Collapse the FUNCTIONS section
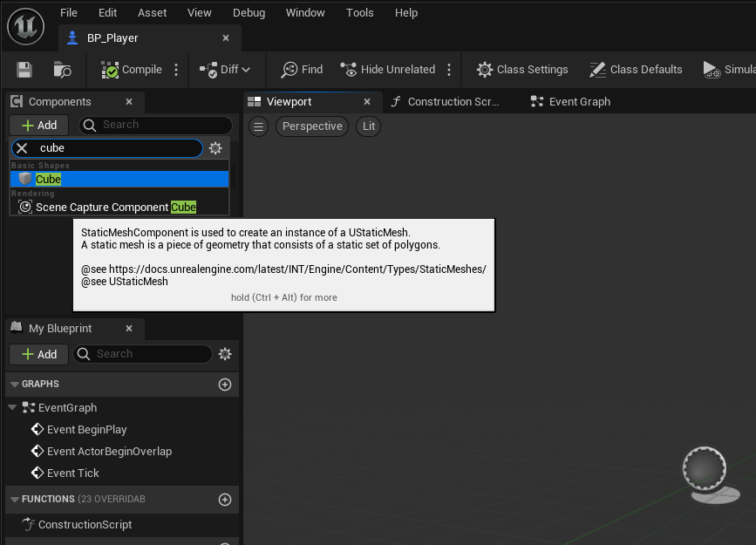The width and height of the screenshot is (756, 545). click(x=15, y=499)
